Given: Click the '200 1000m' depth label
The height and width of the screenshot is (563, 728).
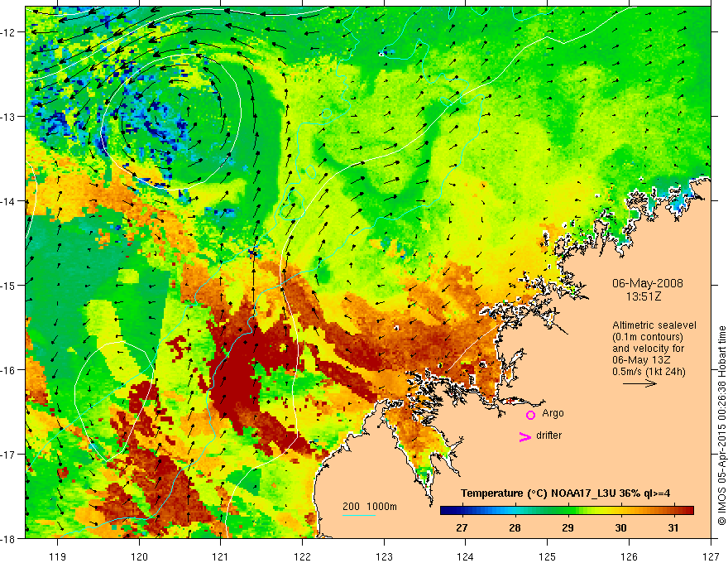Looking at the screenshot, I should 370,507.
